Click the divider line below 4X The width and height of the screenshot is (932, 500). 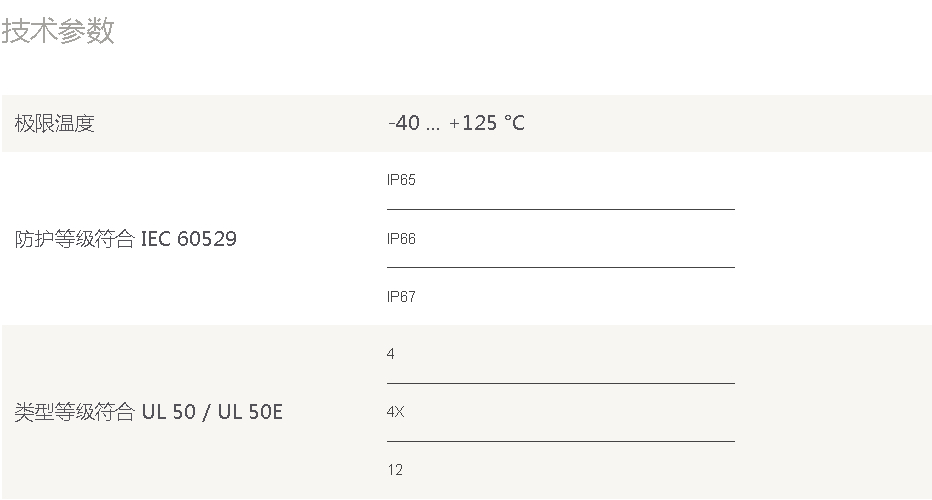(x=561, y=441)
